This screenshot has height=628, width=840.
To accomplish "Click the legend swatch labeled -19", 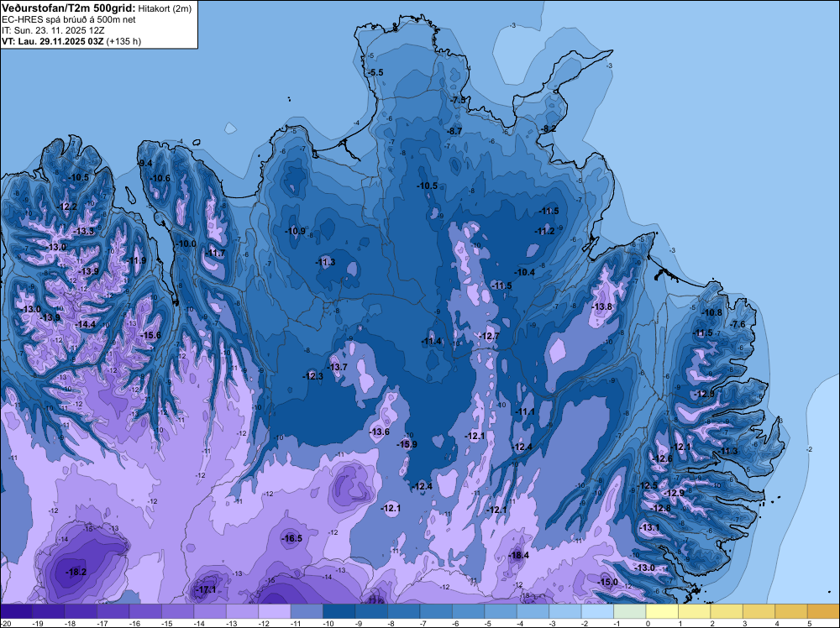I will (48, 611).
